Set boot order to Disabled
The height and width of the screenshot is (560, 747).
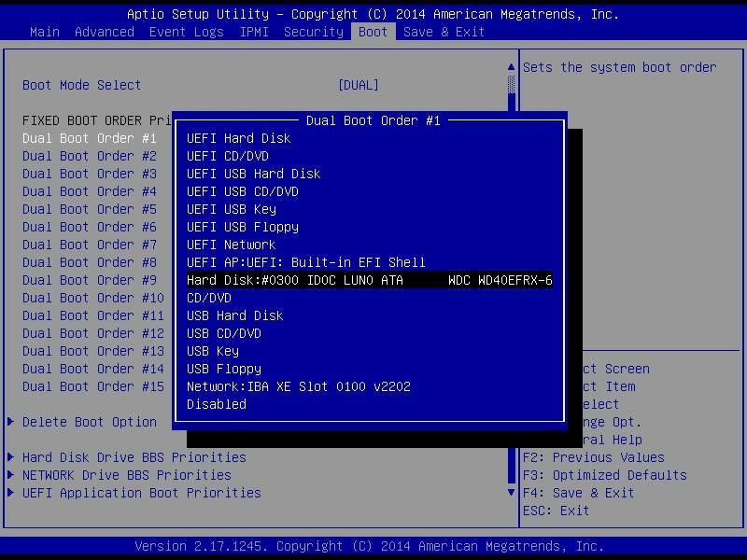tap(217, 404)
